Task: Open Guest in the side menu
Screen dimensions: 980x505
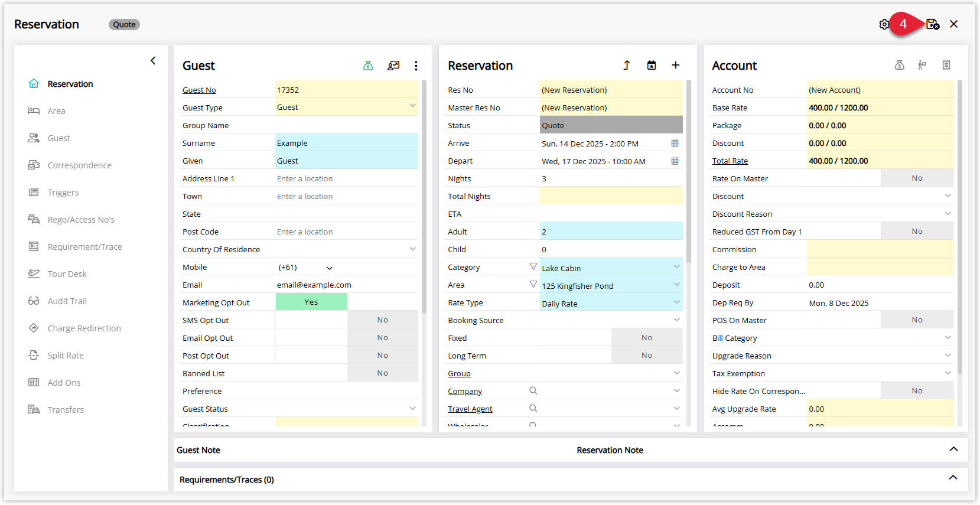Action: [x=58, y=138]
